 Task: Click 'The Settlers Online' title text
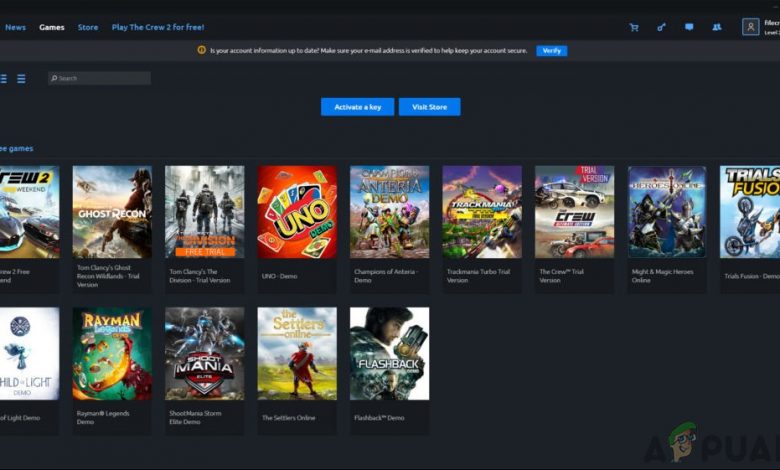click(x=289, y=418)
